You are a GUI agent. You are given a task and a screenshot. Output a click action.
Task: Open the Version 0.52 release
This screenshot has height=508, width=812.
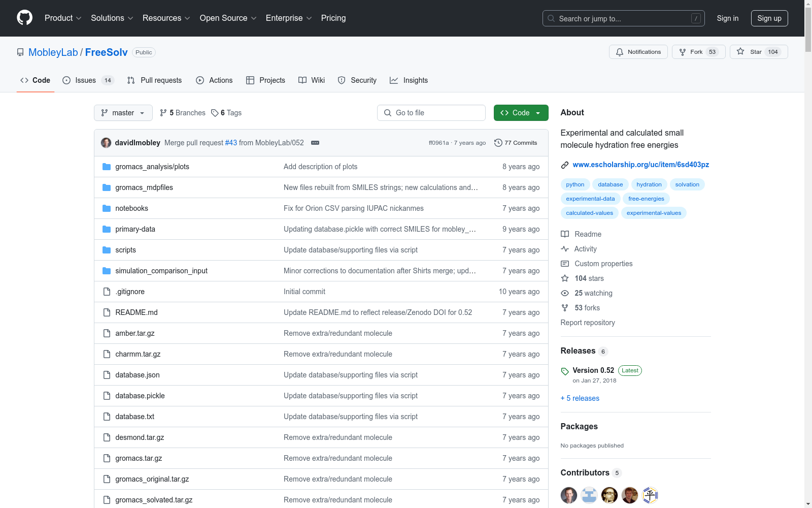coord(593,370)
